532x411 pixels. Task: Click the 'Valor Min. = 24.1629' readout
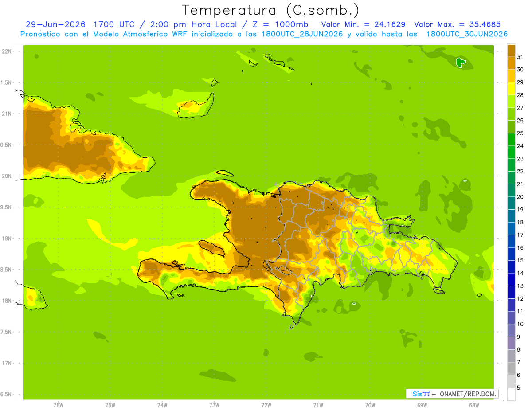(x=363, y=24)
